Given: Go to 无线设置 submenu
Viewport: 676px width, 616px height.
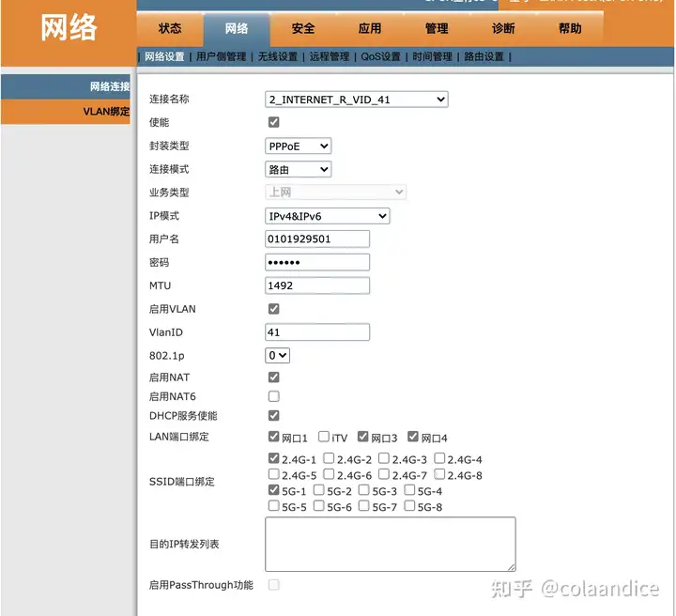Looking at the screenshot, I should (x=278, y=57).
